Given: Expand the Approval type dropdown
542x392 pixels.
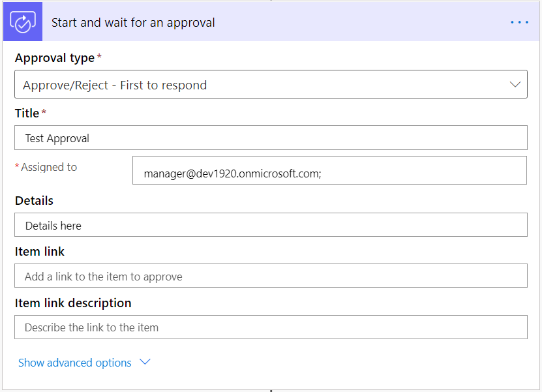Looking at the screenshot, I should coord(271,84).
